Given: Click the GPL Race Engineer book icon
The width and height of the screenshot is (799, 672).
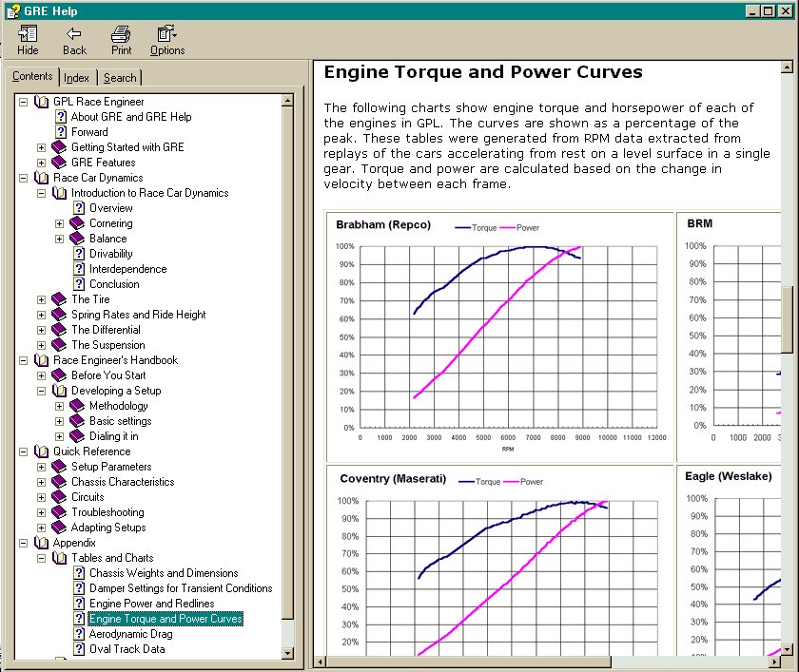Looking at the screenshot, I should 41,102.
